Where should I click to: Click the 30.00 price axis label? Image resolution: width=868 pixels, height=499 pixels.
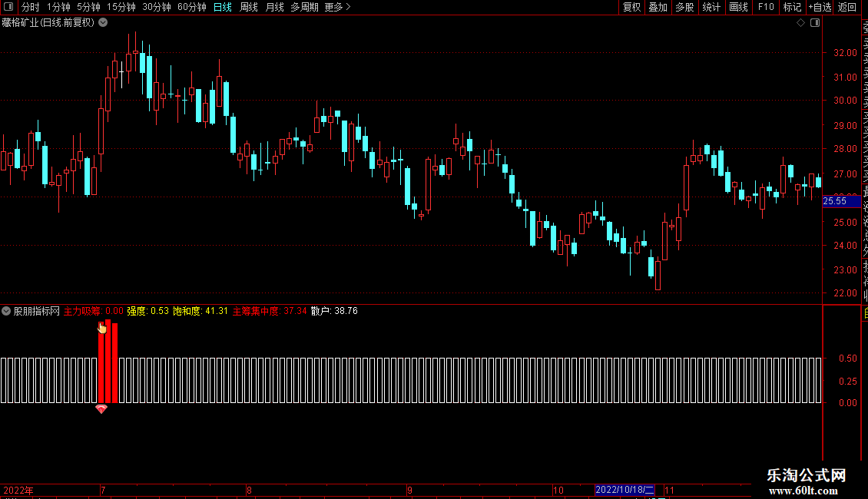845,100
